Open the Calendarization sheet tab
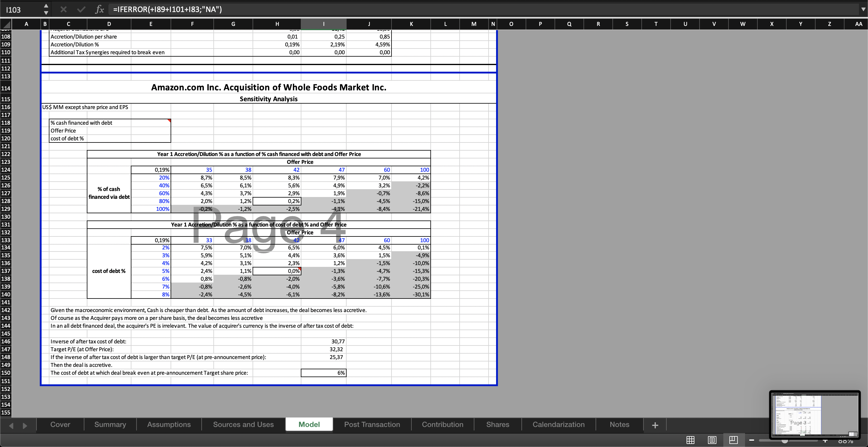Viewport: 868px width, 447px height. (558, 424)
